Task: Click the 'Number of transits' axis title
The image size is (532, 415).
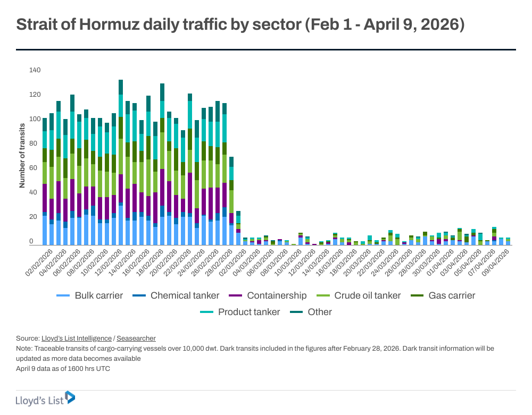Action: pyautogui.click(x=22, y=155)
